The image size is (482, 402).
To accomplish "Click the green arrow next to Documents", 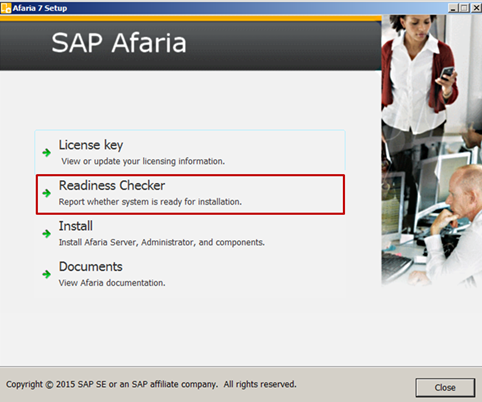I will tap(47, 274).
